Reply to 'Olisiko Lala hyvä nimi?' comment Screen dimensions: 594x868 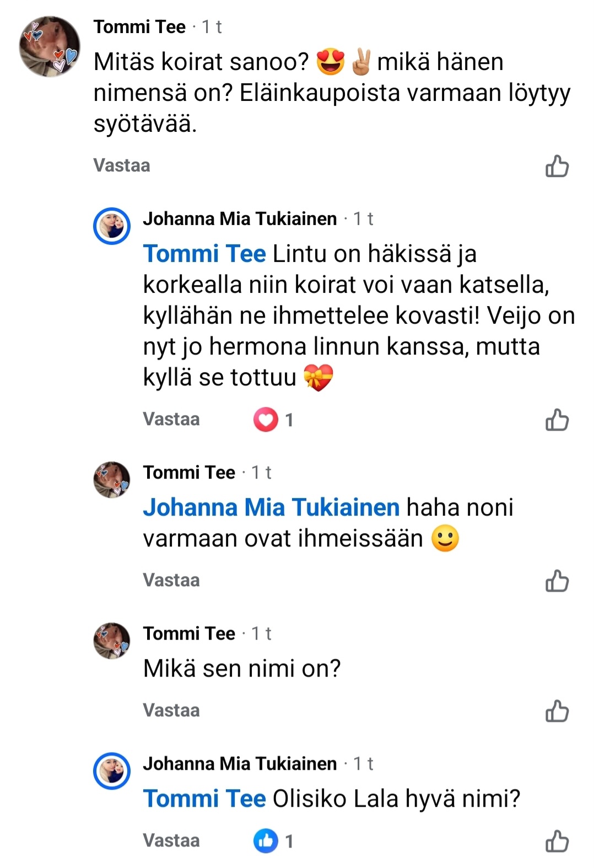(171, 840)
